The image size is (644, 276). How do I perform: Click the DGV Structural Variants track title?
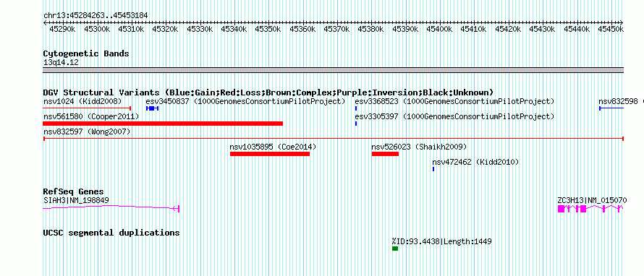(x=268, y=92)
